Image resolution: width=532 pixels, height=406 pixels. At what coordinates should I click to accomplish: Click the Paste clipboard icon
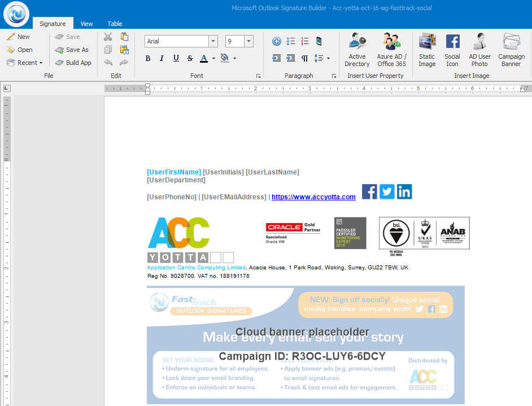pyautogui.click(x=124, y=37)
